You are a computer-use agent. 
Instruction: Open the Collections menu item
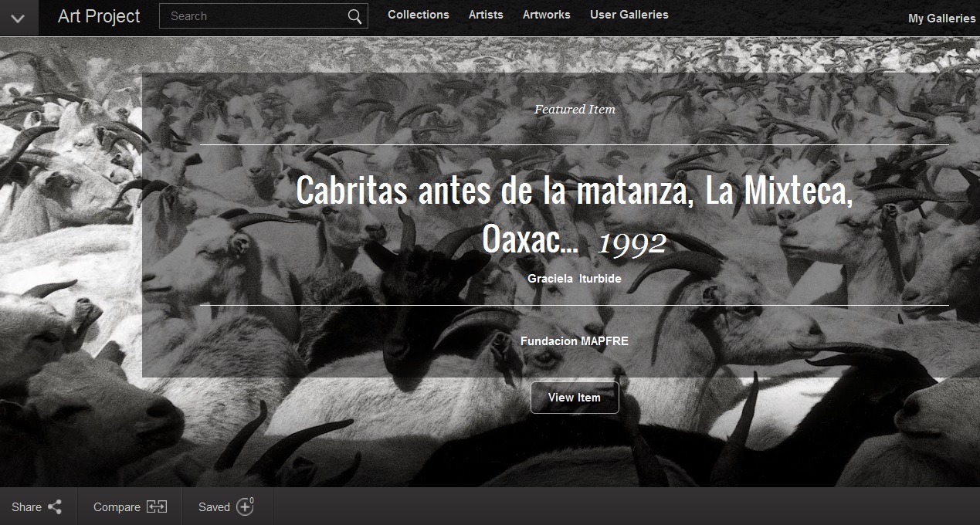tap(418, 15)
